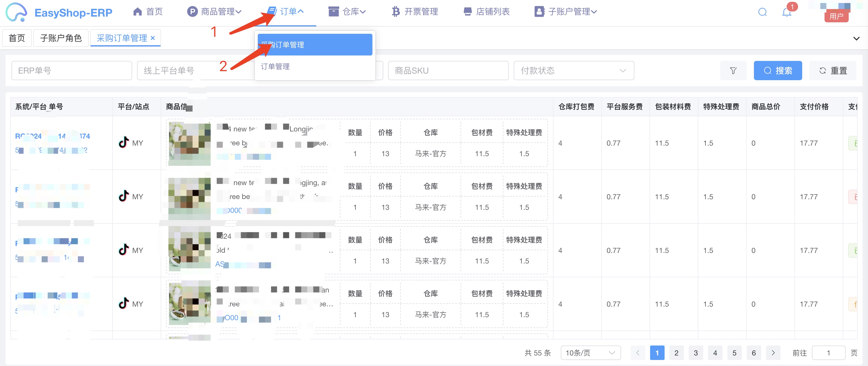Go to previous page arrow

pyautogui.click(x=637, y=352)
